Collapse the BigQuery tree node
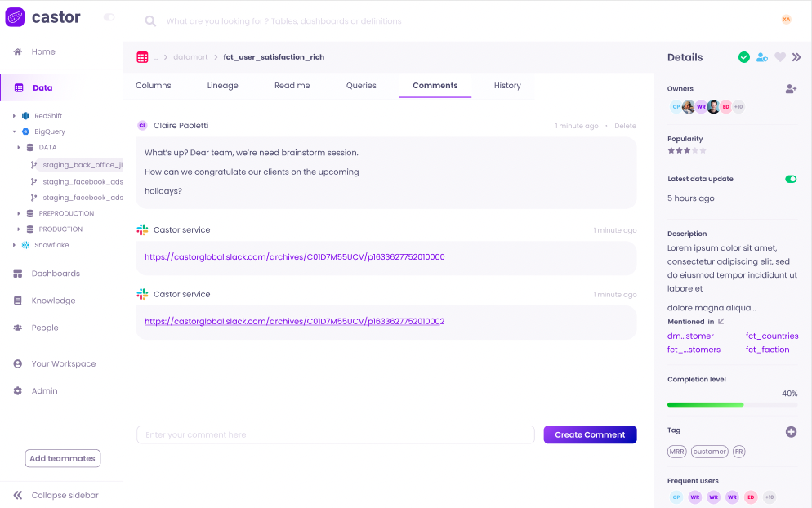Viewport: 812px width, 508px height. point(14,131)
